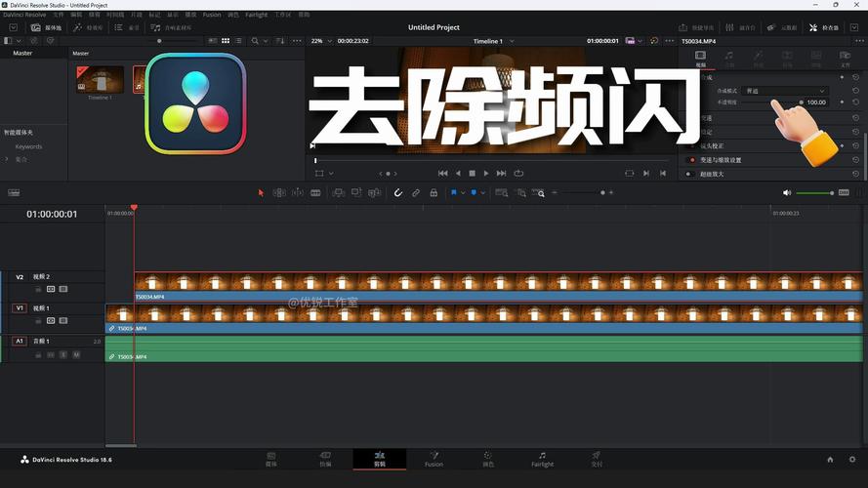This screenshot has height=488, width=868.
Task: Select the red arrow Selection Mode tool
Action: (x=261, y=192)
